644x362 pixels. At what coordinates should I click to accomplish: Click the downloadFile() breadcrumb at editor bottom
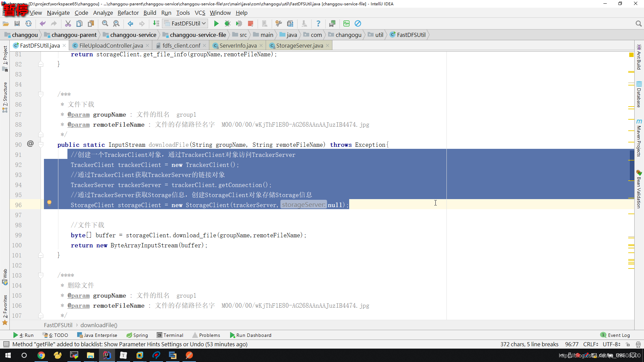coord(99,325)
